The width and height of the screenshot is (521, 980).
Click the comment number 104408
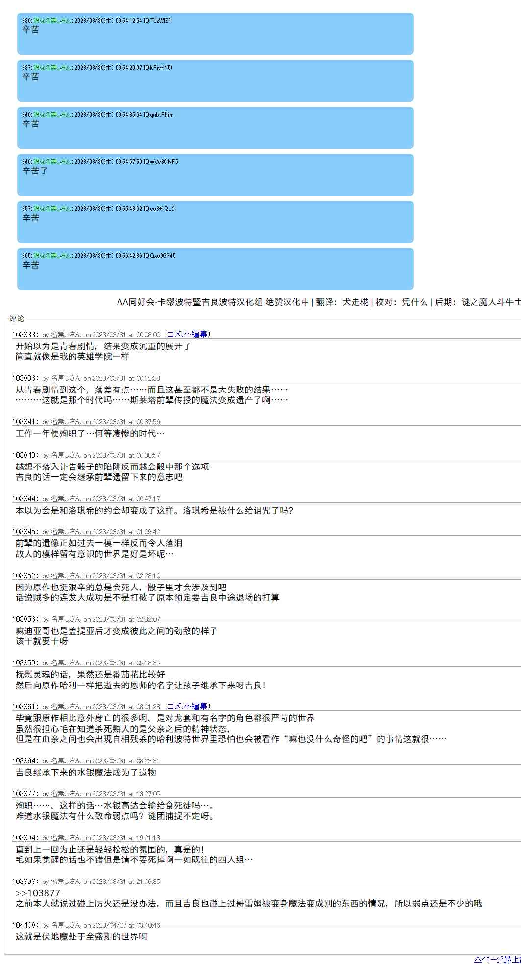24,925
